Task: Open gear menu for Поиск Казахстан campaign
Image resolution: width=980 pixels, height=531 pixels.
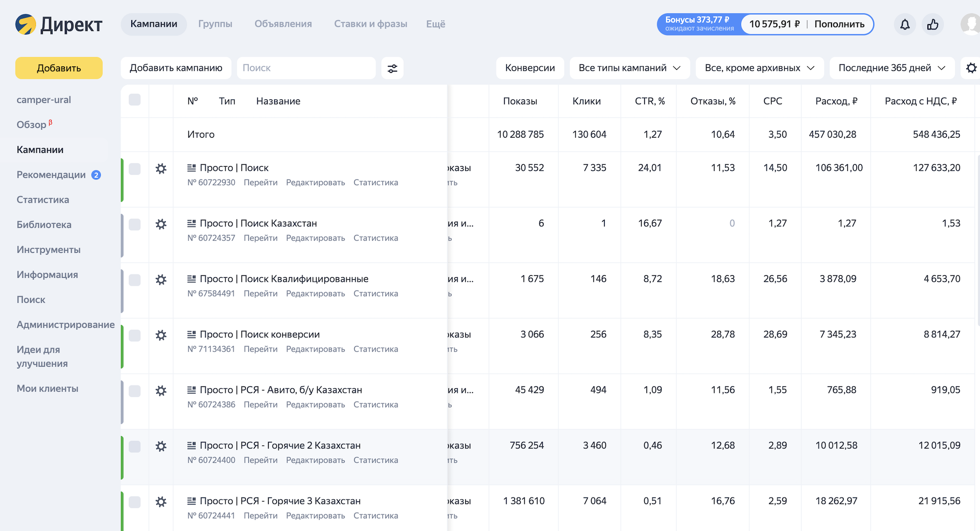Action: coord(161,224)
